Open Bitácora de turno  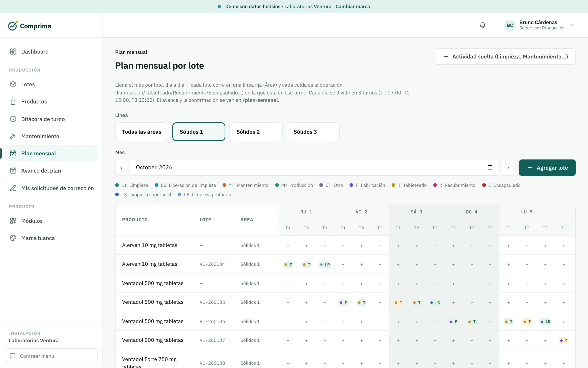pyautogui.click(x=51, y=119)
